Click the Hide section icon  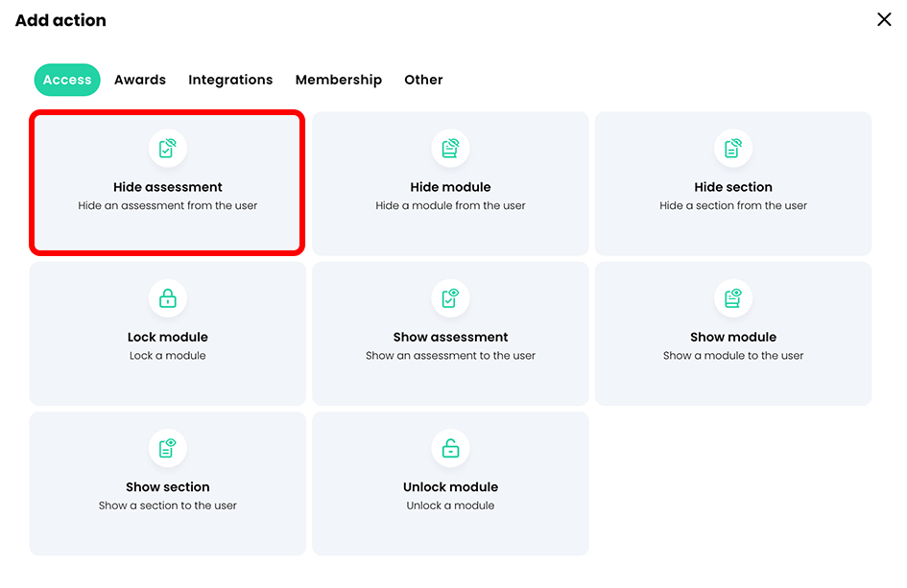click(733, 148)
